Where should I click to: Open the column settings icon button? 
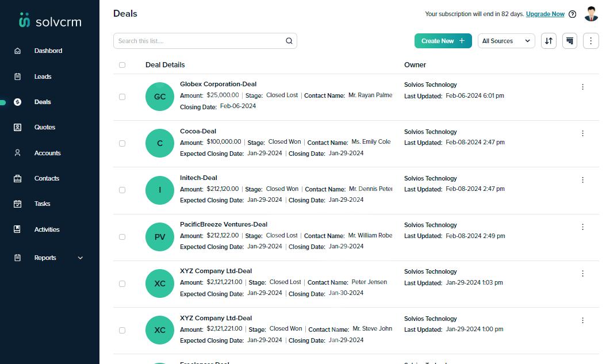[x=570, y=41]
